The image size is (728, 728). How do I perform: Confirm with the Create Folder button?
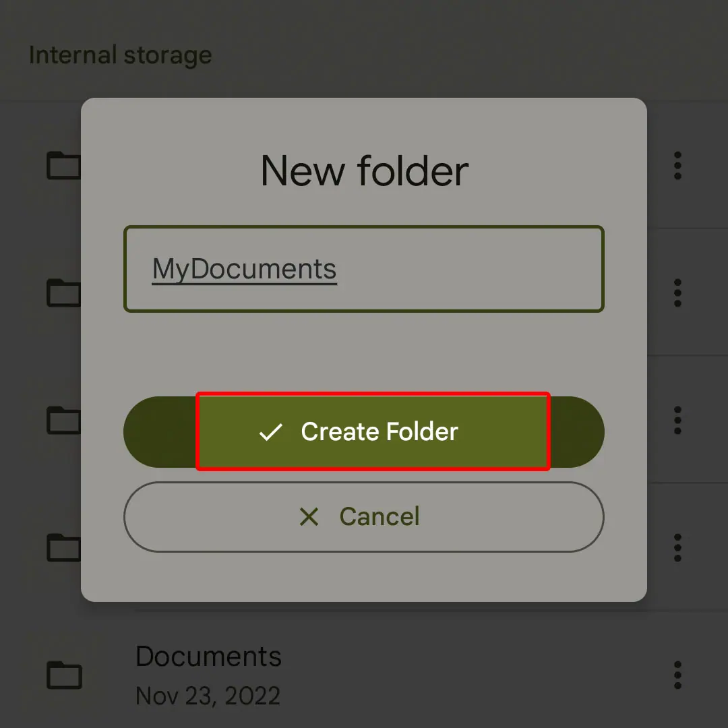363,432
